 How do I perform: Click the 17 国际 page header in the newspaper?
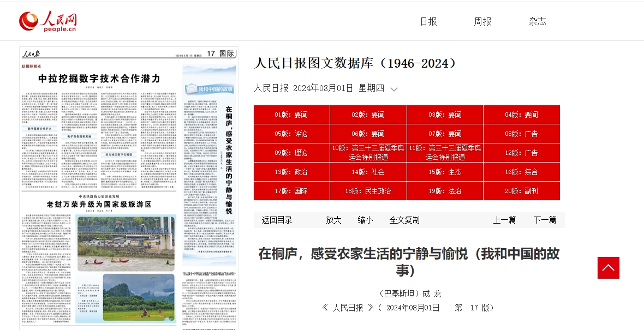pyautogui.click(x=220, y=53)
